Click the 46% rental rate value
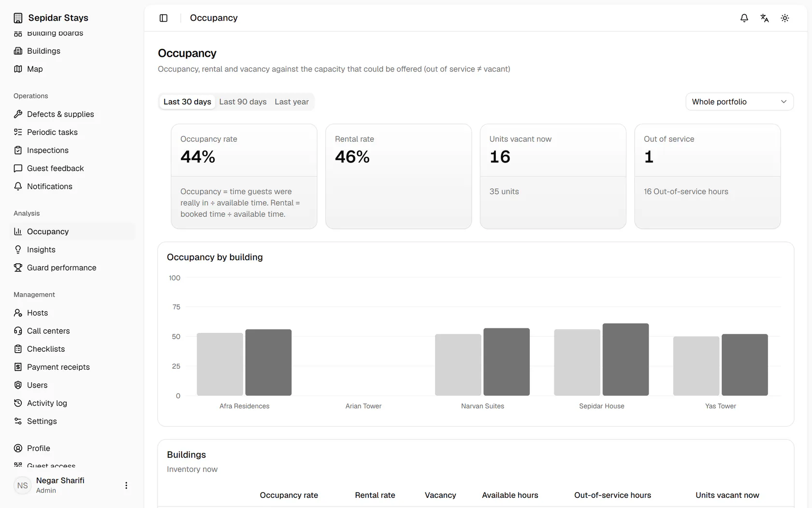The width and height of the screenshot is (812, 508). 352,157
